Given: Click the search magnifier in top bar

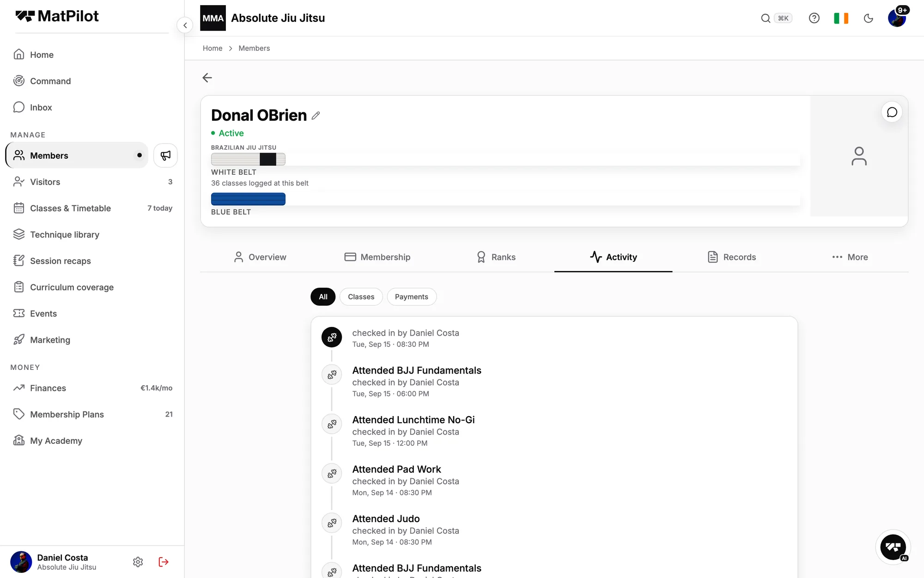Looking at the screenshot, I should [x=766, y=18].
